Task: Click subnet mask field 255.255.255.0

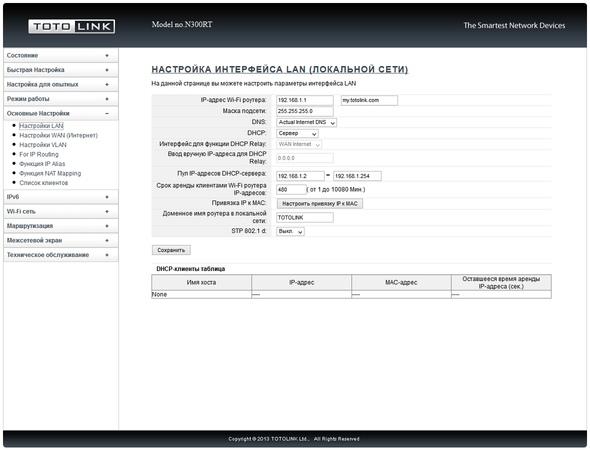Action: pyautogui.click(x=305, y=111)
